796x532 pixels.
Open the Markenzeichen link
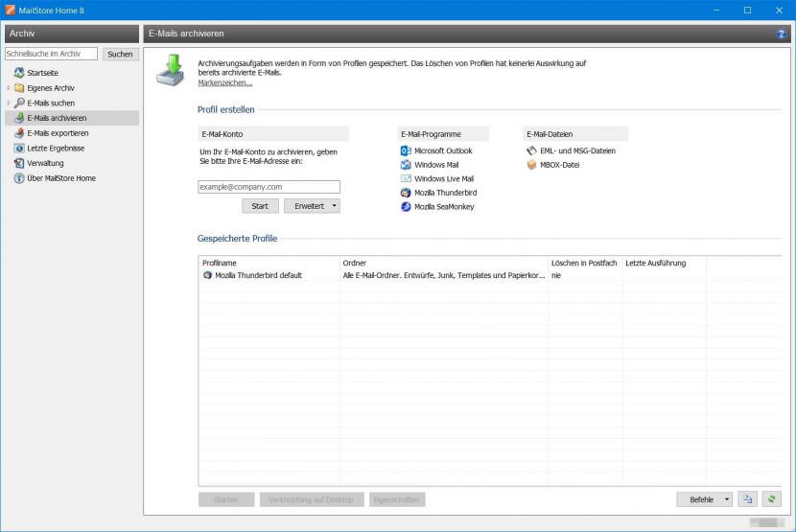[x=224, y=82]
